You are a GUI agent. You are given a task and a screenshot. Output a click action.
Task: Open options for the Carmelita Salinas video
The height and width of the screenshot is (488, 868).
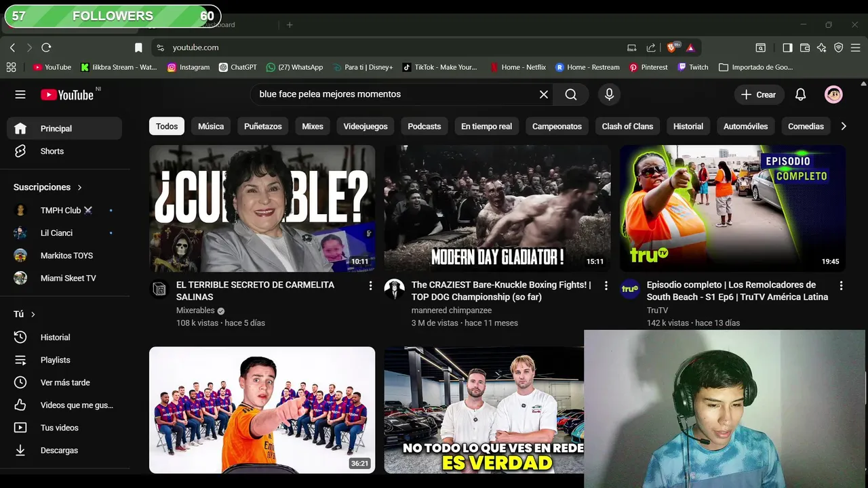point(370,286)
